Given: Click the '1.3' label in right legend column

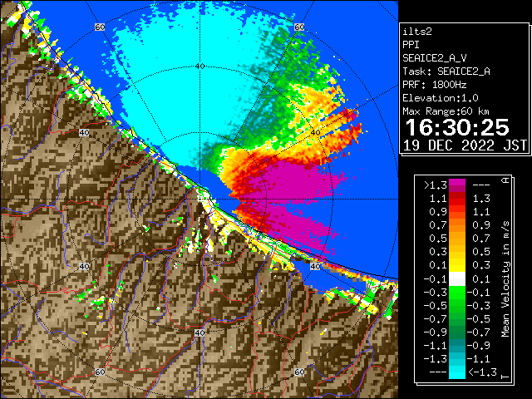Looking at the screenshot, I should tap(481, 199).
